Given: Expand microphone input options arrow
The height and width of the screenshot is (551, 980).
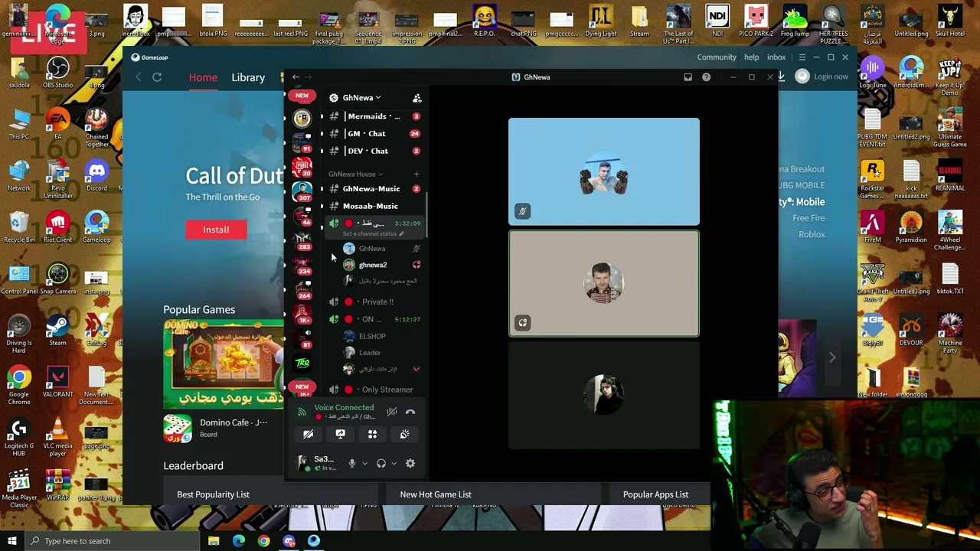Looking at the screenshot, I should [x=364, y=463].
